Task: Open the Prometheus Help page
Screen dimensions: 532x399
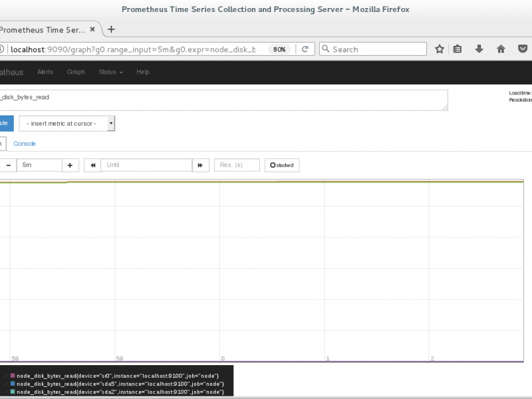Action: 142,72
